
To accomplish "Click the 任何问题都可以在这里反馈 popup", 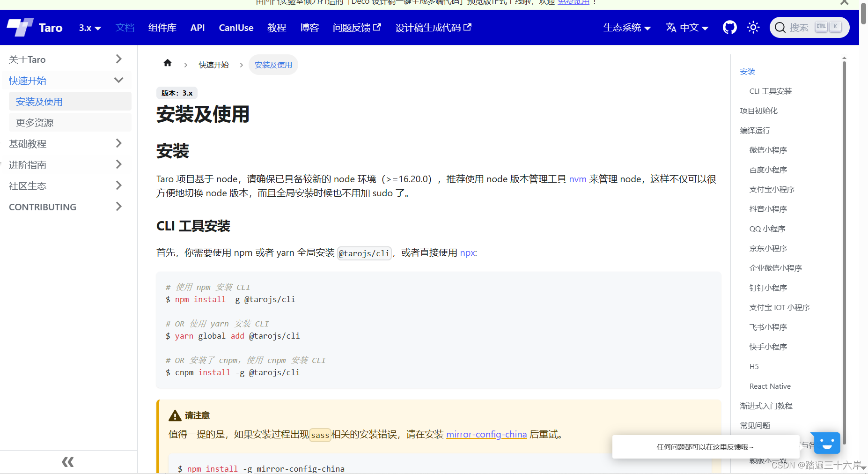I will [x=705, y=447].
